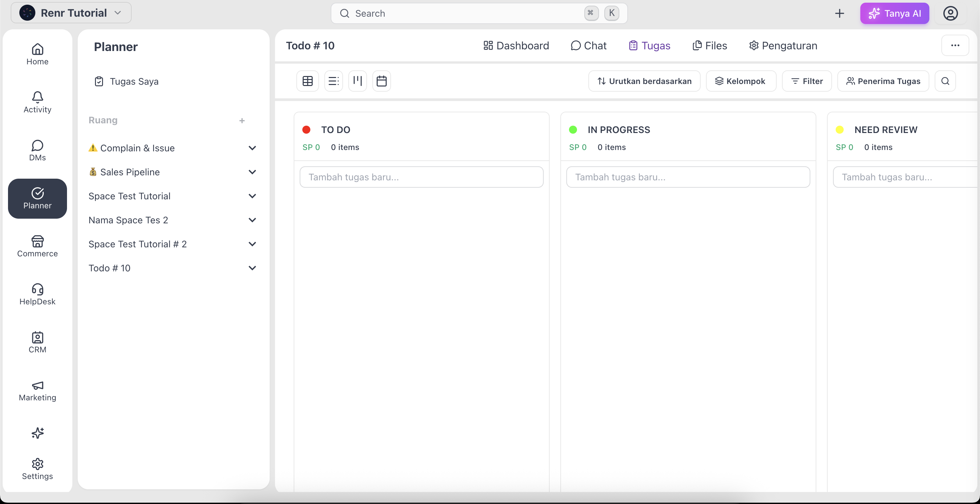The width and height of the screenshot is (980, 504).
Task: Click Penerima Tugas assignee button
Action: [x=883, y=81]
